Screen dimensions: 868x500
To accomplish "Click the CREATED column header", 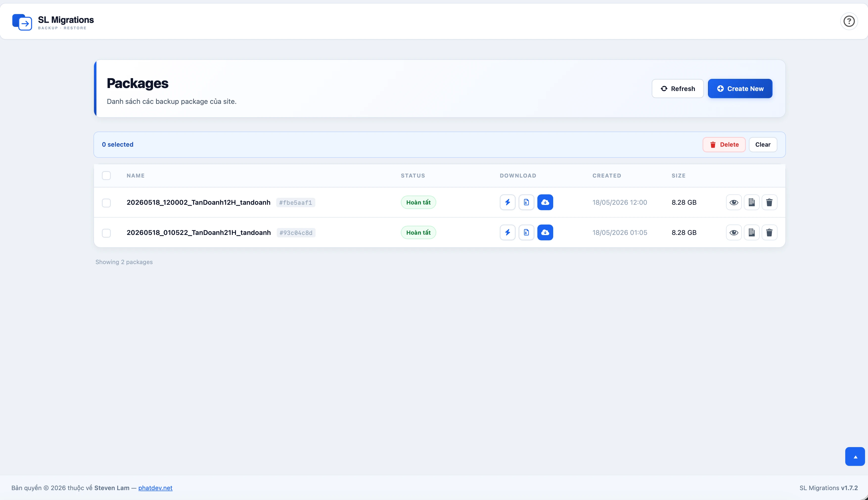I will pyautogui.click(x=607, y=176).
